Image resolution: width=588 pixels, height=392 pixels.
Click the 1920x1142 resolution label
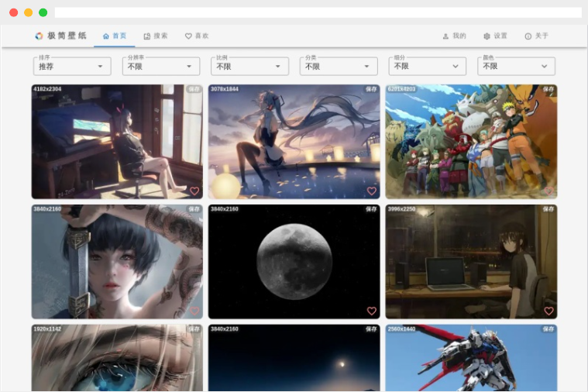[47, 329]
